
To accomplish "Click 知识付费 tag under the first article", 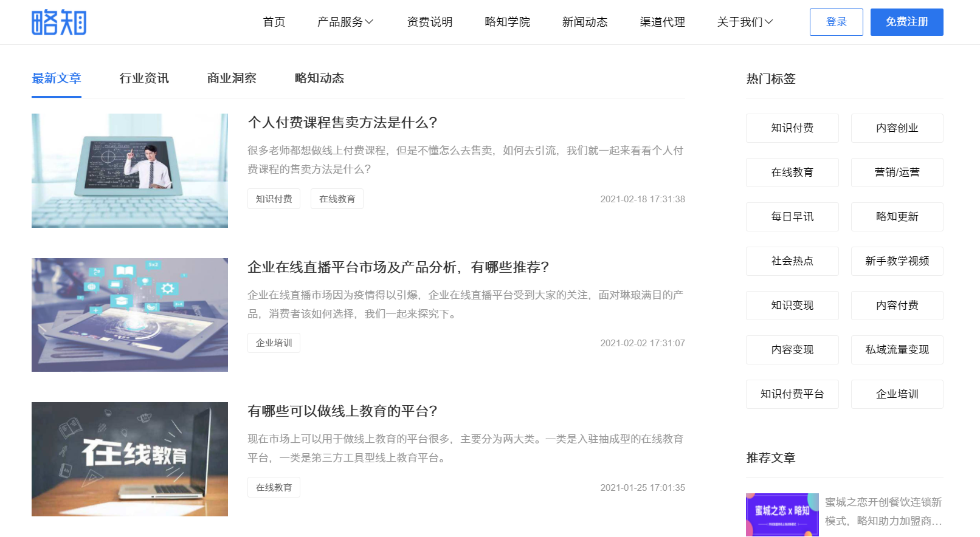I will tap(274, 199).
